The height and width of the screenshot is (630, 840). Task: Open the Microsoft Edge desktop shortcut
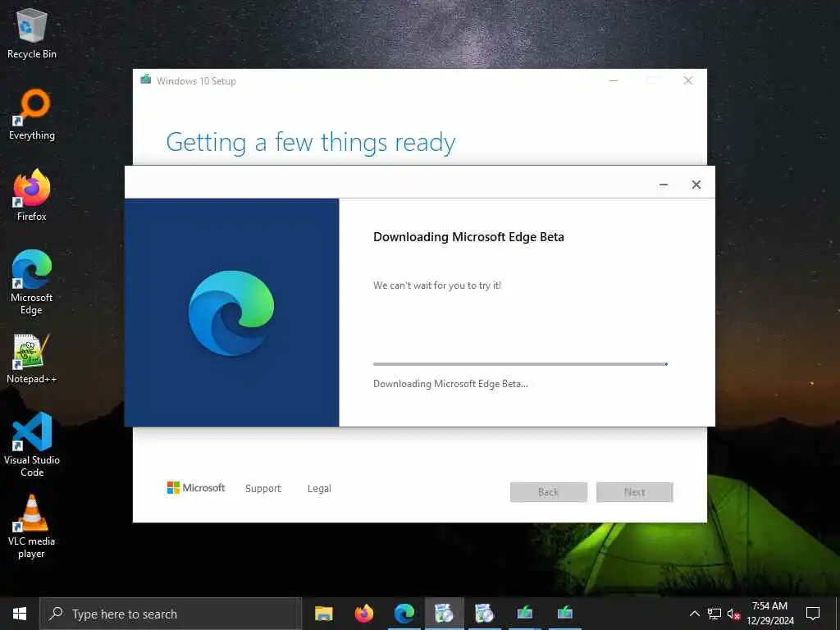pos(32,282)
